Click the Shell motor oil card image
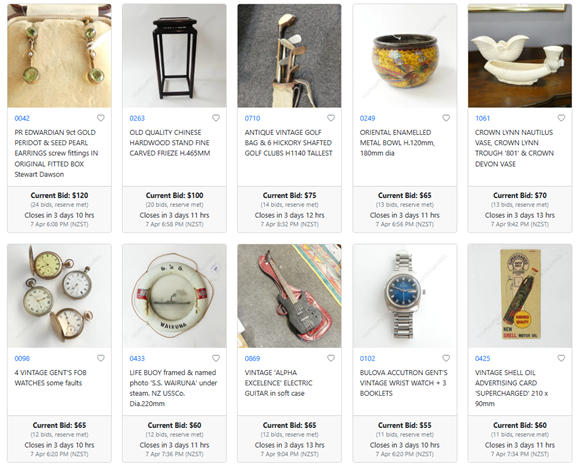This screenshot has height=471, width=581. 520,296
